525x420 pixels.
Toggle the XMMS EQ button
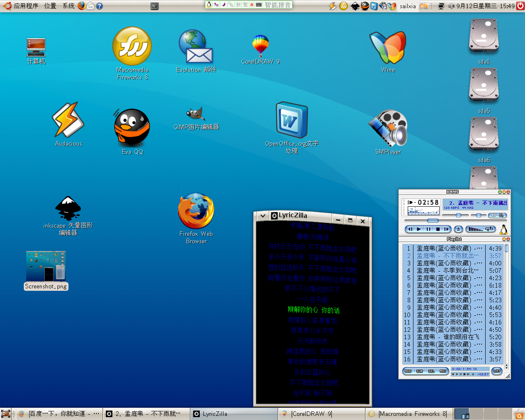tap(494, 215)
